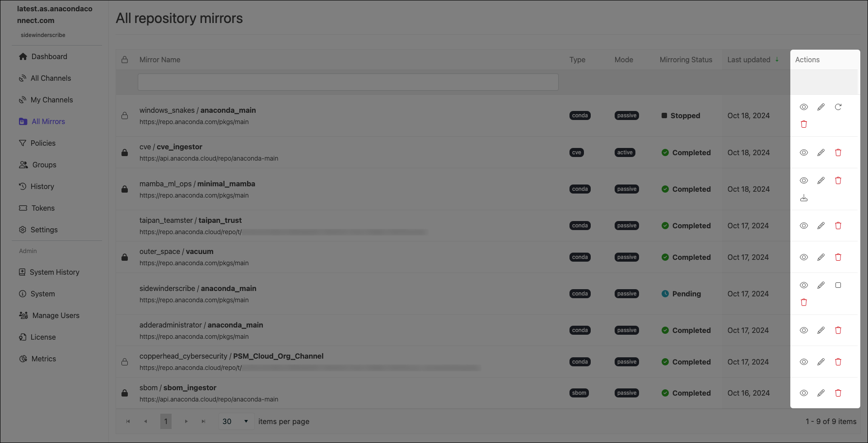Image resolution: width=868 pixels, height=443 pixels.
Task: Focus the Mirror Name filter field
Action: click(348, 82)
